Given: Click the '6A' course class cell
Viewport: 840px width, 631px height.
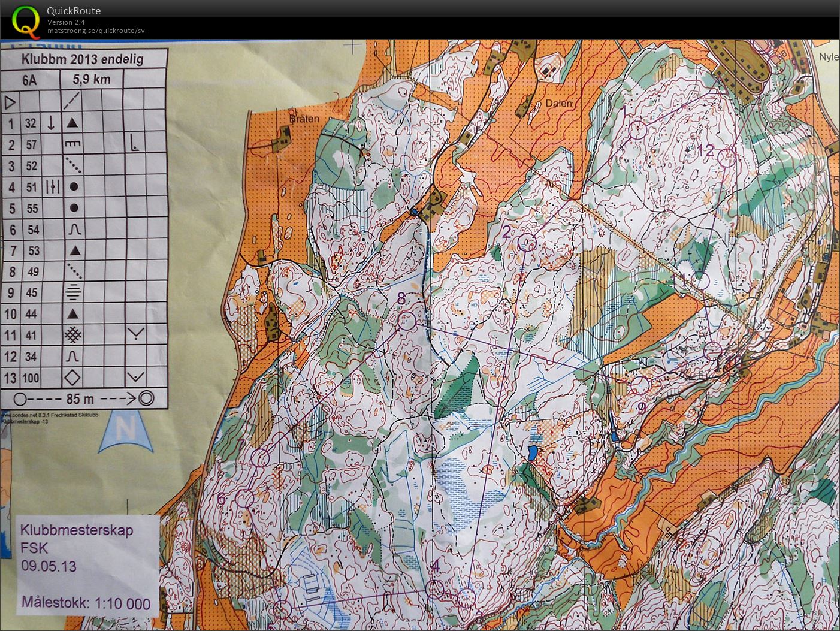Looking at the screenshot, I should click(x=29, y=79).
